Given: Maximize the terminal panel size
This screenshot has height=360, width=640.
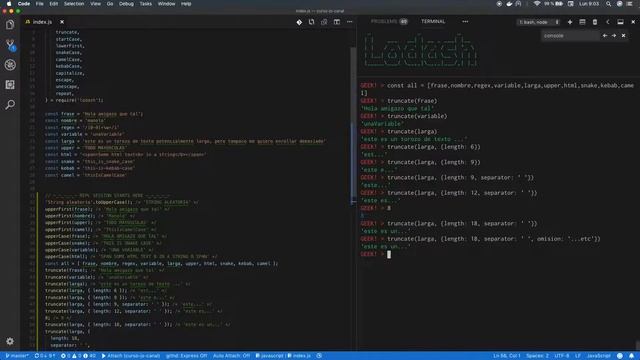Looking at the screenshot, I should pos(620,22).
